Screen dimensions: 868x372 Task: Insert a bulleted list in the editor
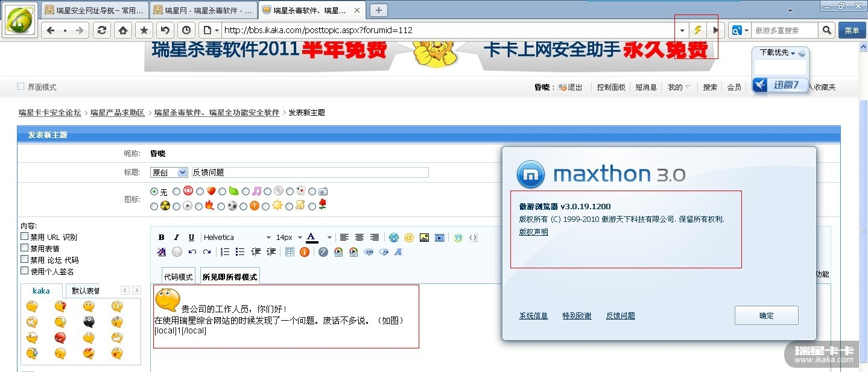(x=240, y=252)
